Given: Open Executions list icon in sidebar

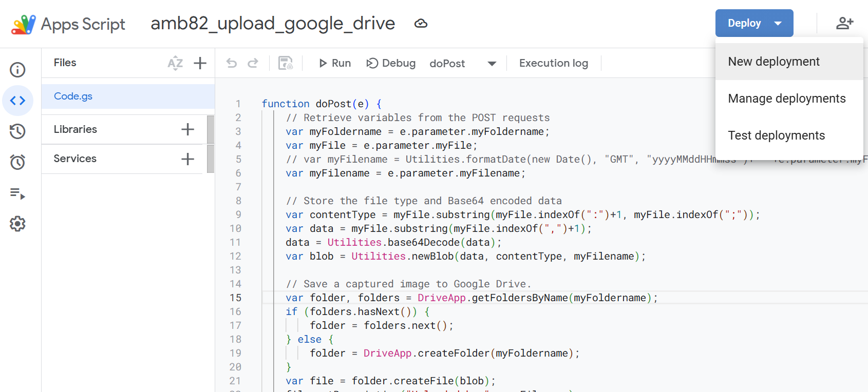Looking at the screenshot, I should pos(17,193).
